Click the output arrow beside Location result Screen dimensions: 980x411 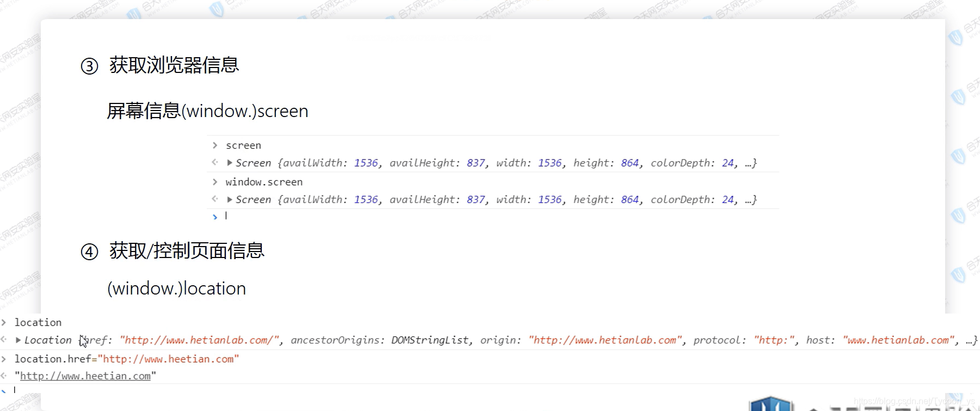point(4,340)
